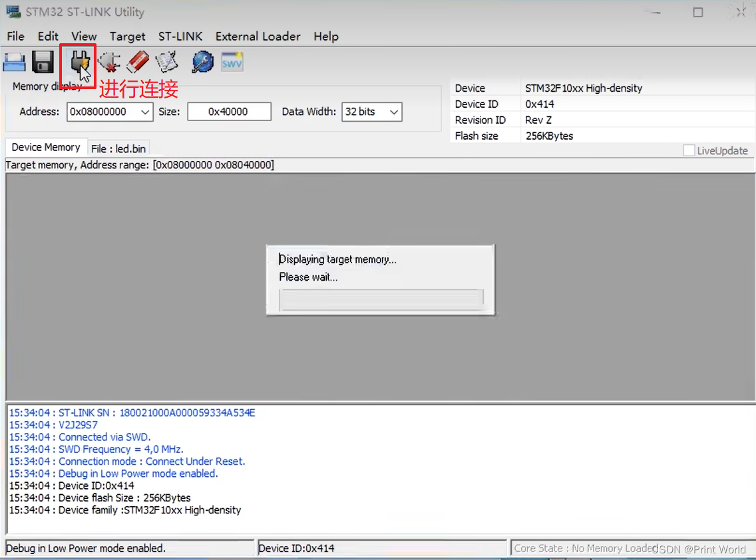Screen dimensions: 756x560
Task: Click the SWD Frequency = 4,0 MHz line
Action: click(x=96, y=449)
